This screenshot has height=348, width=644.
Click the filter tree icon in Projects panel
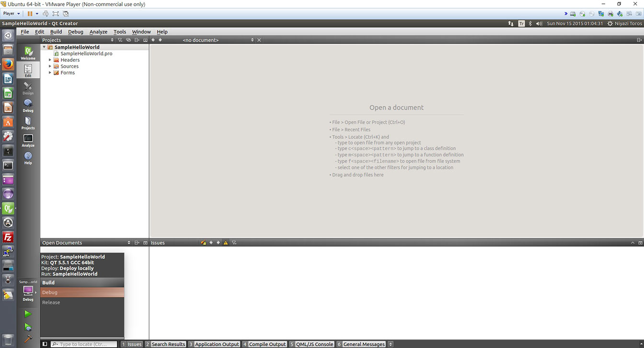120,40
